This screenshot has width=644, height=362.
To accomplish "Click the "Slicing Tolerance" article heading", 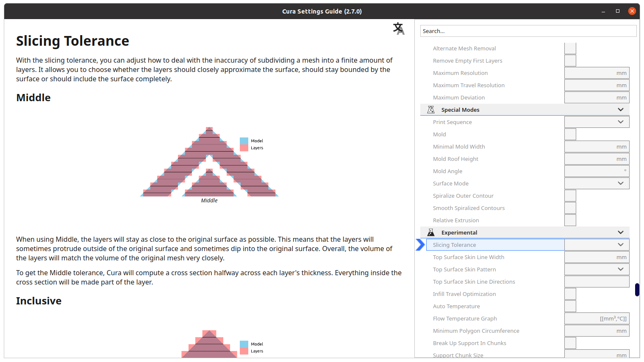I will (72, 41).
